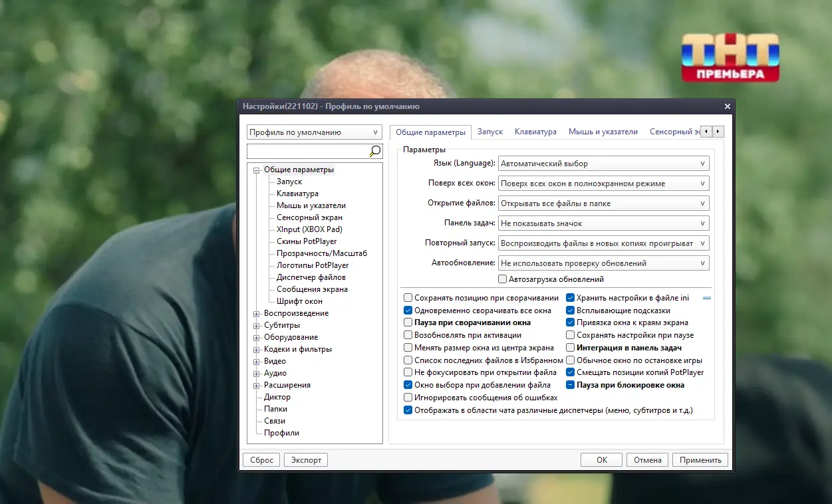This screenshot has width=832, height=504.
Task: Uncheck Смещать позиции копий PotPlayer
Action: pyautogui.click(x=570, y=372)
